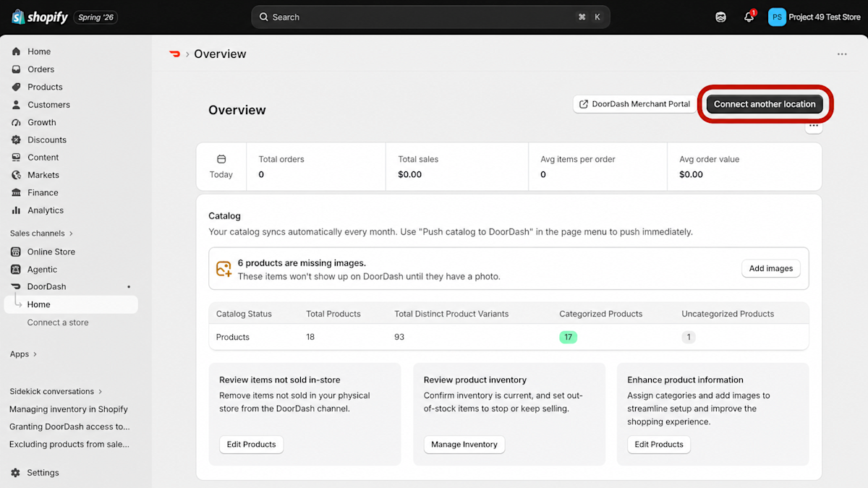Screen dimensions: 868x488
Task: Click the Add images button
Action: point(771,268)
